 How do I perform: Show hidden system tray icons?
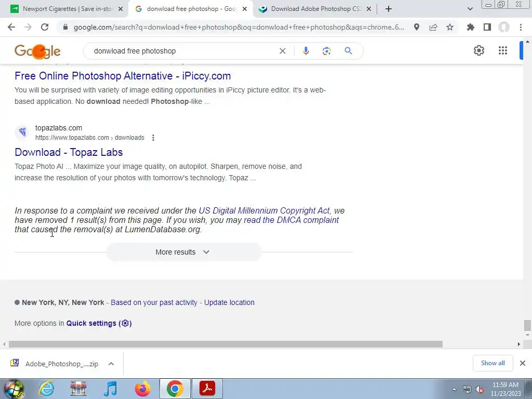click(x=454, y=389)
